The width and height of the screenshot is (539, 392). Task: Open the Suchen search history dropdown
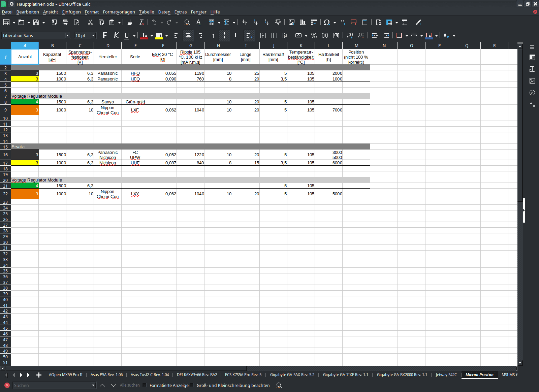[x=93, y=385]
